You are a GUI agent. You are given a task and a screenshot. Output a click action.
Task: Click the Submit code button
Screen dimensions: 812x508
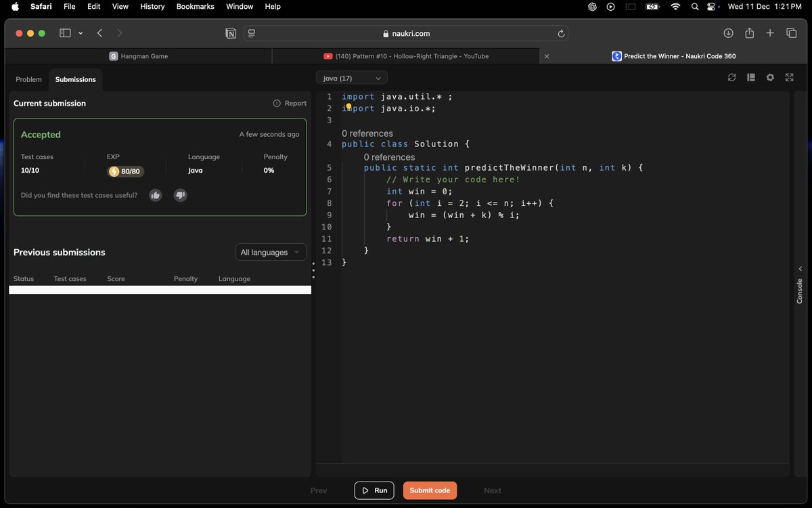[430, 490]
